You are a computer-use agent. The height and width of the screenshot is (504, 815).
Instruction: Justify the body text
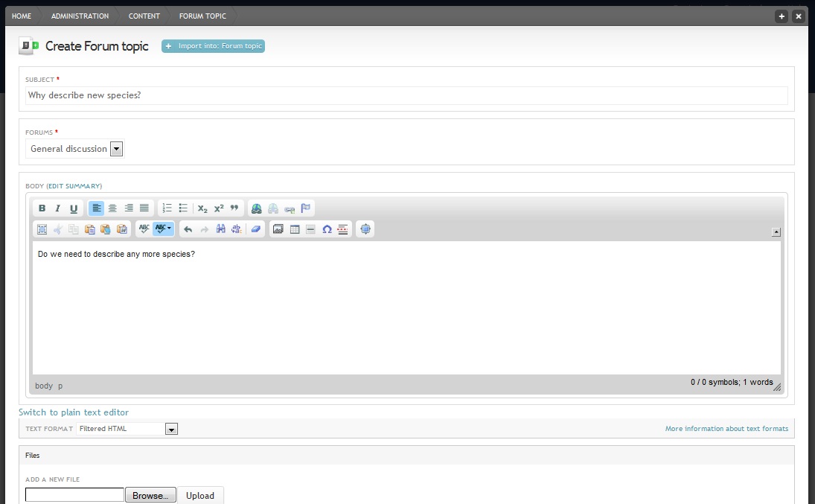point(144,208)
